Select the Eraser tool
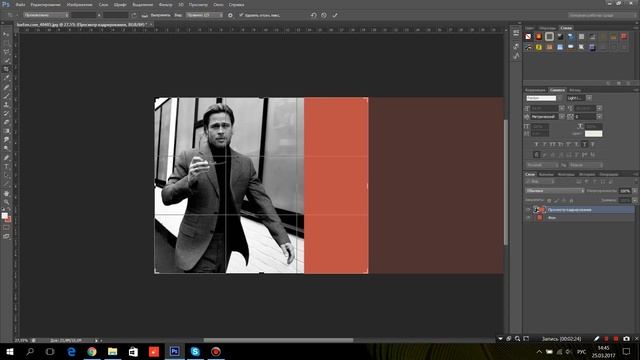This screenshot has height=360, width=640. [x=6, y=122]
